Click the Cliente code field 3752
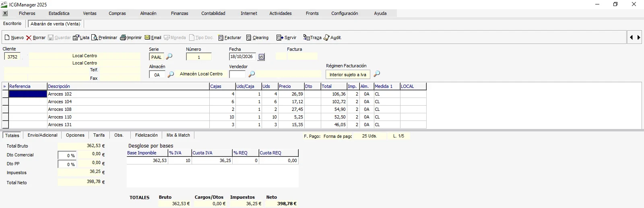The width and height of the screenshot is (644, 208). pyautogui.click(x=12, y=57)
